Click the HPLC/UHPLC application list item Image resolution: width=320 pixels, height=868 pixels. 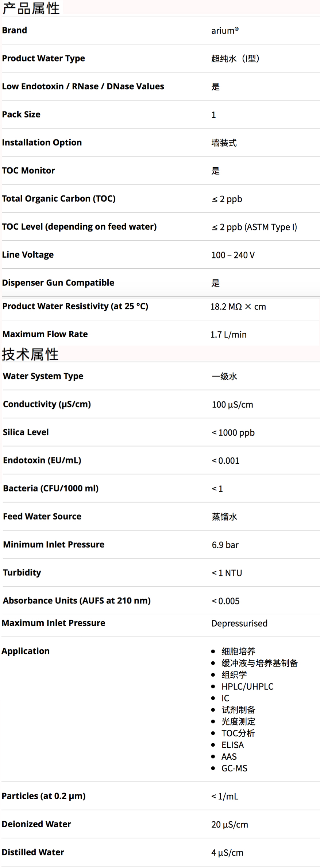[247, 686]
